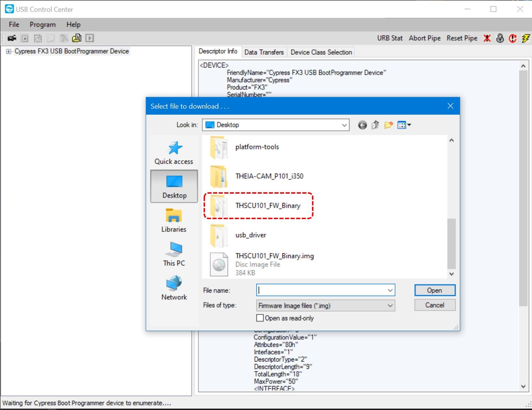Click the USB Control Center title bar icon
This screenshot has width=532, height=410.
pos(9,9)
